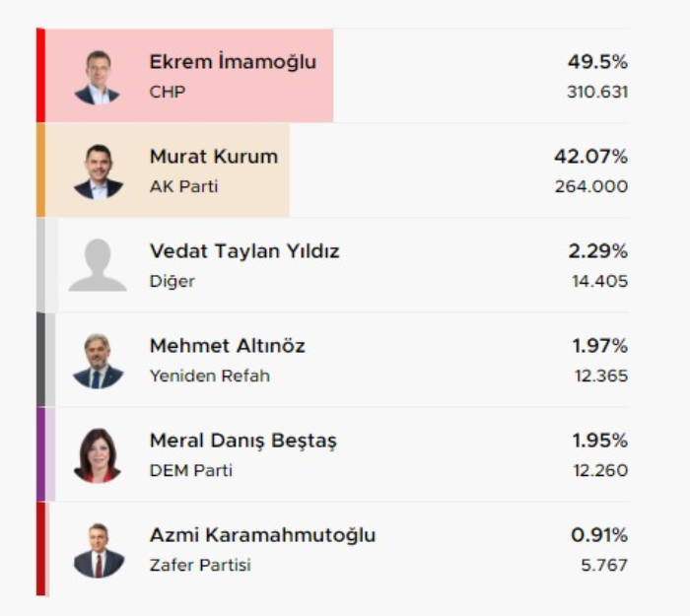Click Murat Kurum's candidate photo
The height and width of the screenshot is (616, 690).
(98, 171)
